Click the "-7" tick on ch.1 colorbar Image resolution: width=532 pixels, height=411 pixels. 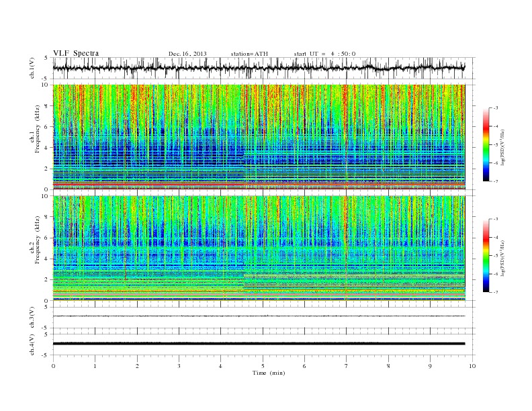click(x=496, y=181)
